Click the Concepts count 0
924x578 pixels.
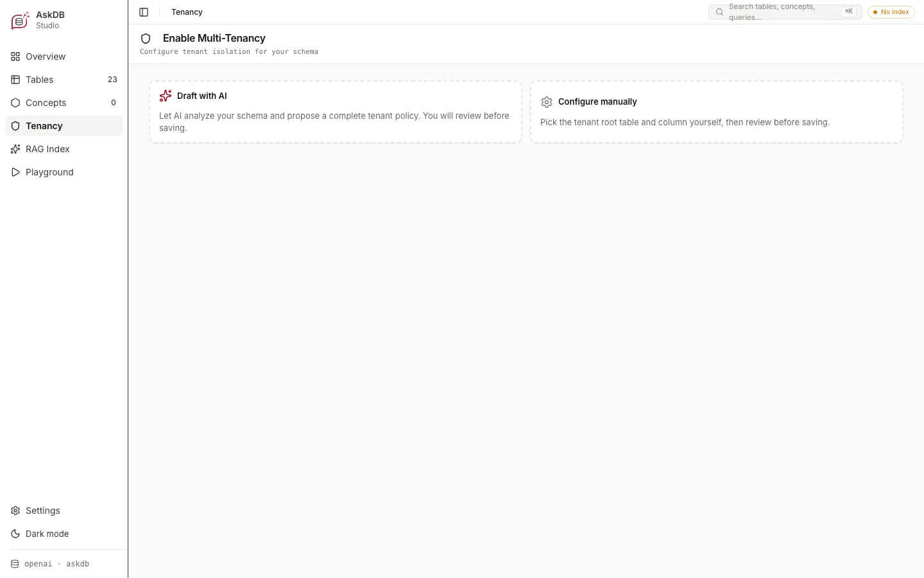click(114, 103)
